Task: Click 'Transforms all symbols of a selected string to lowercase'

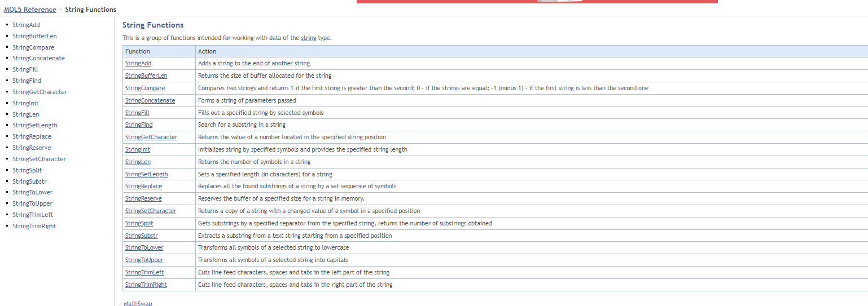Action: [273, 247]
